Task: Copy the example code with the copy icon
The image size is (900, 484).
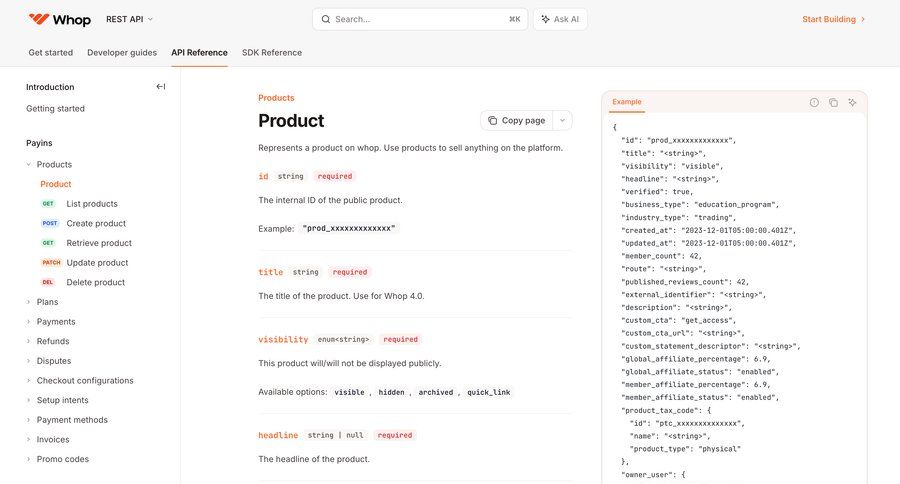Action: pyautogui.click(x=833, y=102)
